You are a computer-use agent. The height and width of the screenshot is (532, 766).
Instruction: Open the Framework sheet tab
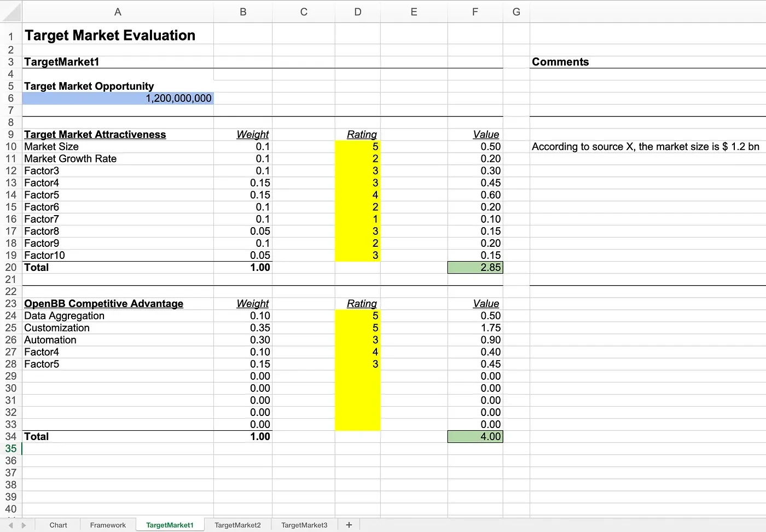(108, 525)
